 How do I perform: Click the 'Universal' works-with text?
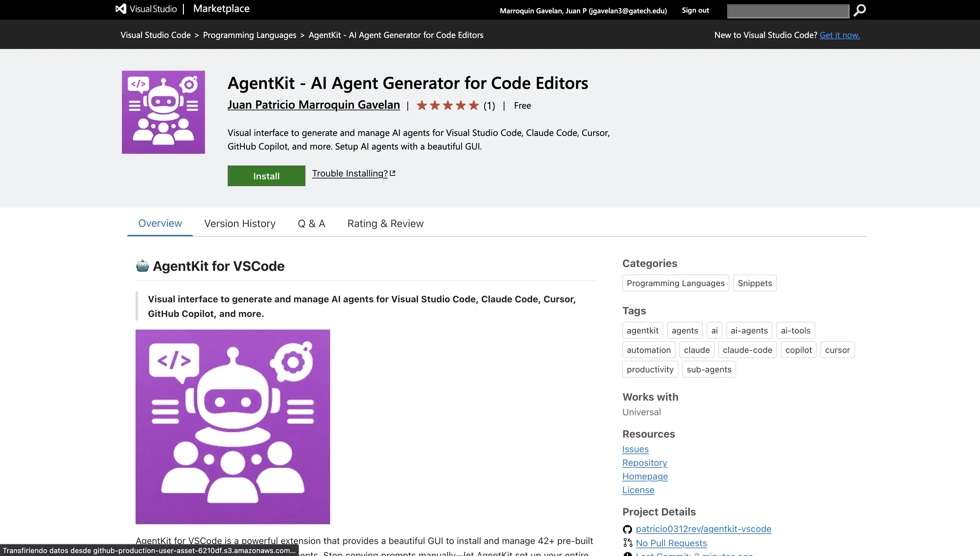tap(641, 412)
